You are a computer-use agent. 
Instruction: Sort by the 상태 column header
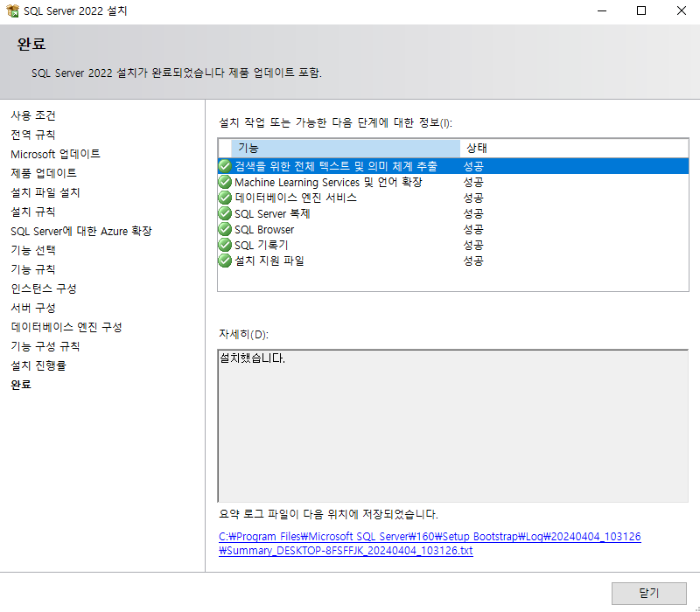(x=574, y=148)
